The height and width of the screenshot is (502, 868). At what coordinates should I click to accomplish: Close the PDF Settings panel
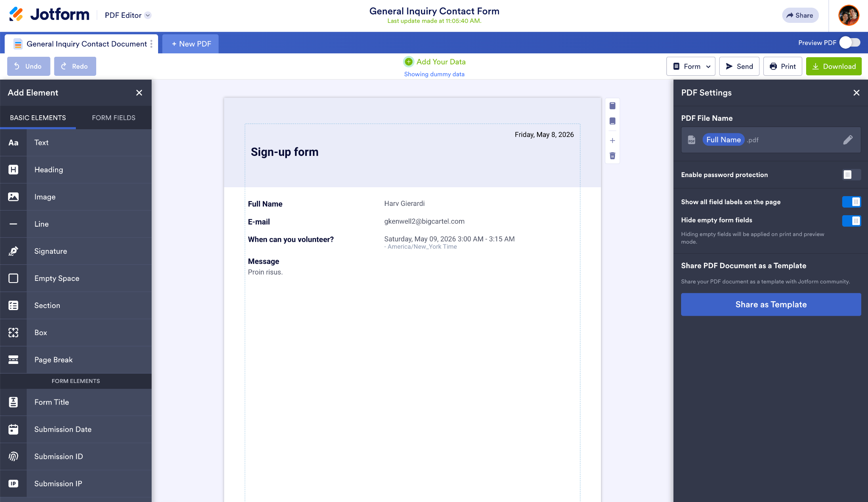click(x=857, y=93)
